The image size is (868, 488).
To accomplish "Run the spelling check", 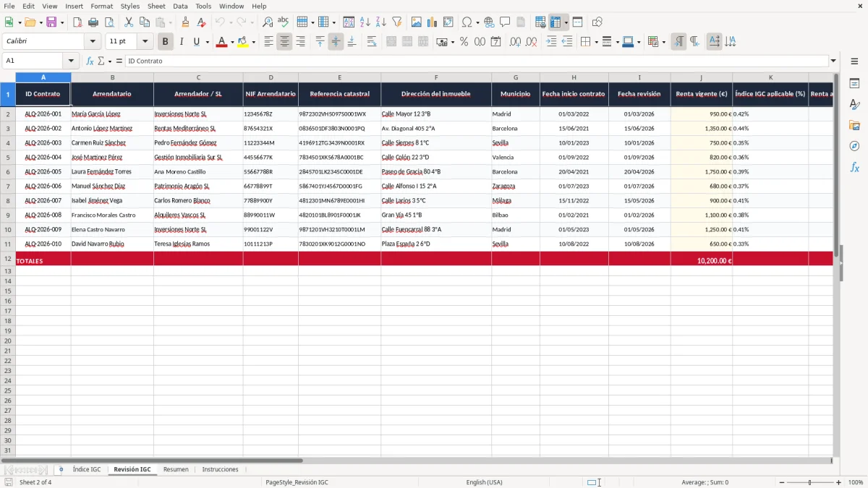I will click(x=284, y=22).
